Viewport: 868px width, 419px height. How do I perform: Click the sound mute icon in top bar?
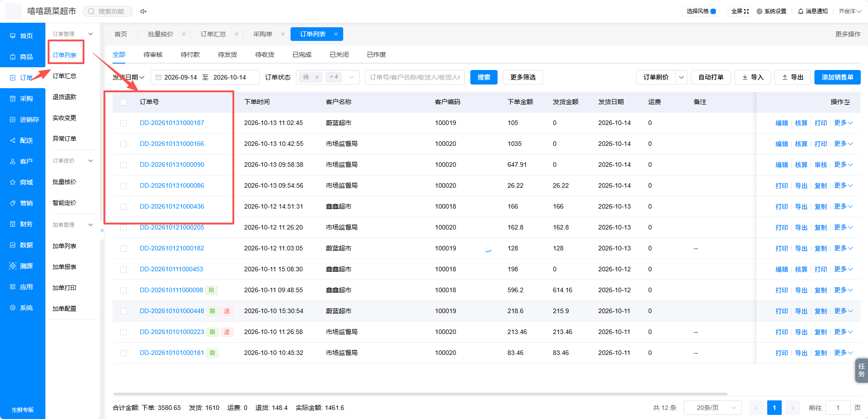143,11
